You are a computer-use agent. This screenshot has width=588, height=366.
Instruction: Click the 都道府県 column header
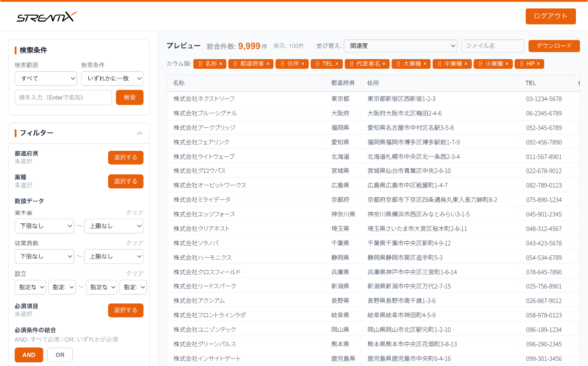(x=343, y=83)
